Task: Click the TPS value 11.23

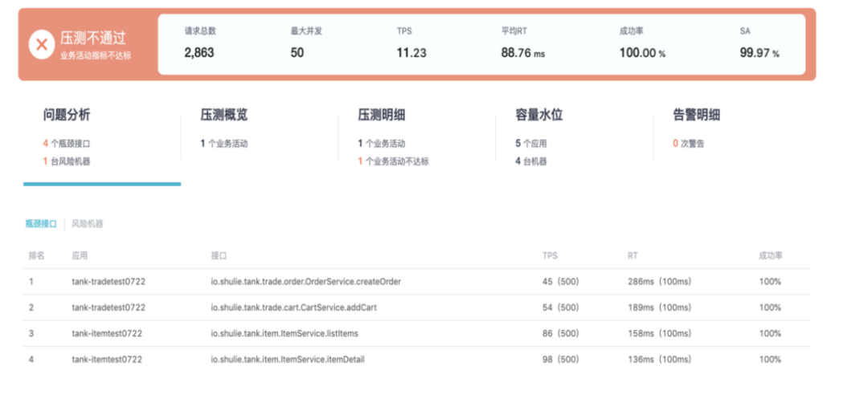Action: (411, 53)
